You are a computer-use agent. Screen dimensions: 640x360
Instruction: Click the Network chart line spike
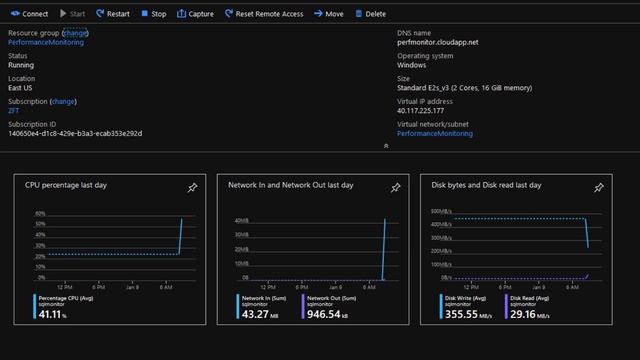[x=384, y=249]
